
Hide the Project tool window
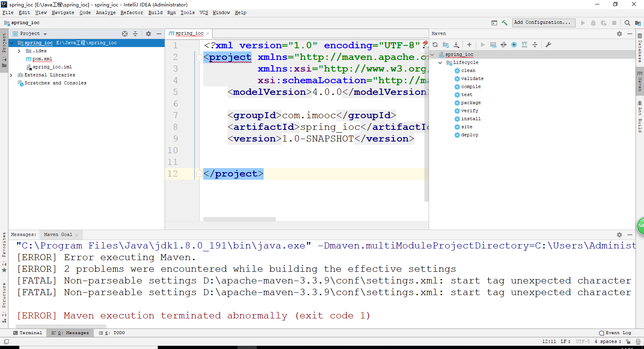pos(159,34)
